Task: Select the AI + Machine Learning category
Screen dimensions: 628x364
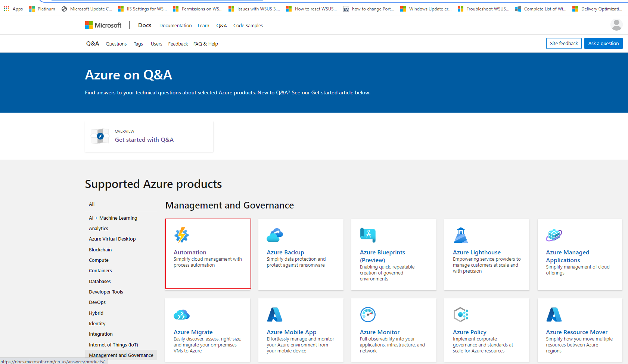Action: coord(113,218)
